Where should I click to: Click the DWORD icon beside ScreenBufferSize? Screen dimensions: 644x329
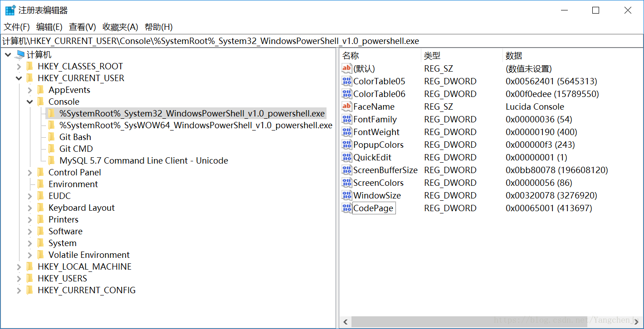tap(347, 170)
